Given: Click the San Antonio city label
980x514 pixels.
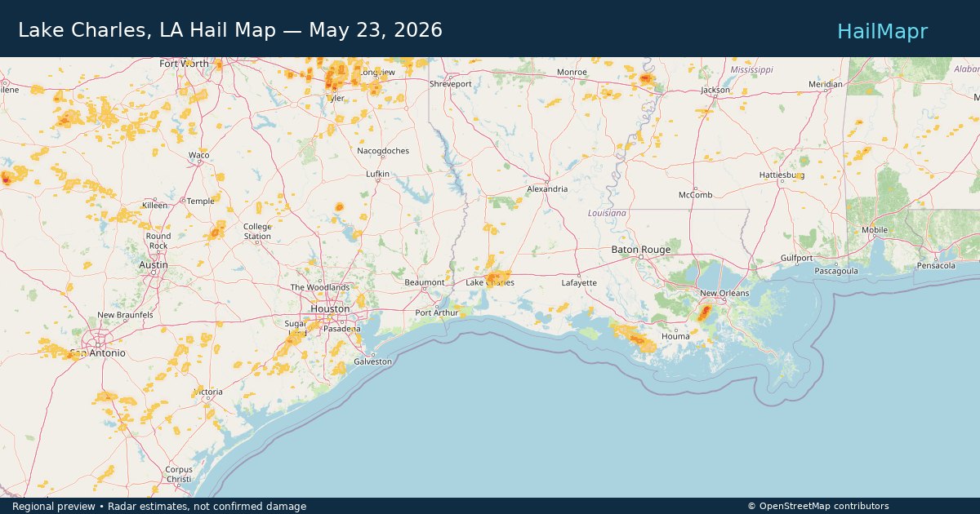Looking at the screenshot, I should (97, 353).
